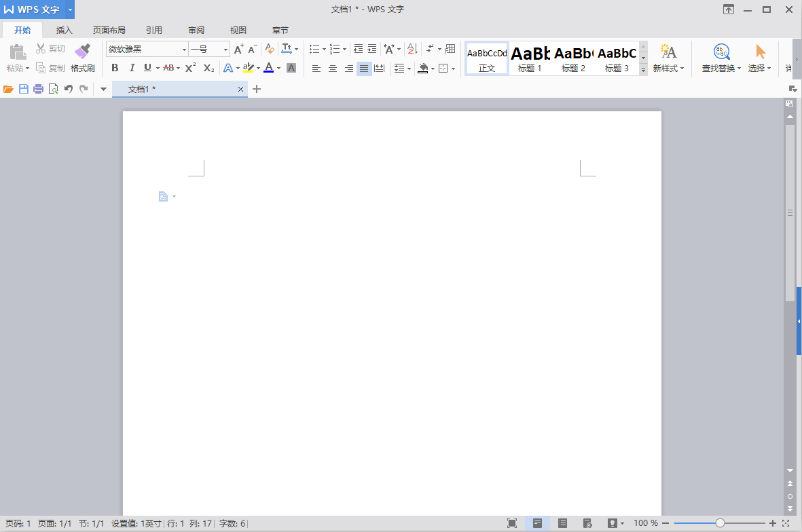The height and width of the screenshot is (532, 802).
Task: Open the 新样式 new style menu
Action: 668,58
